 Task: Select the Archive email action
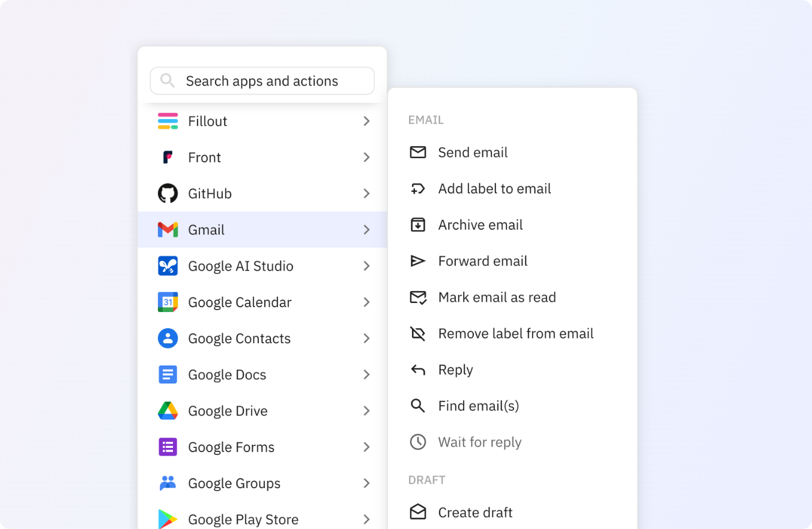pyautogui.click(x=480, y=225)
